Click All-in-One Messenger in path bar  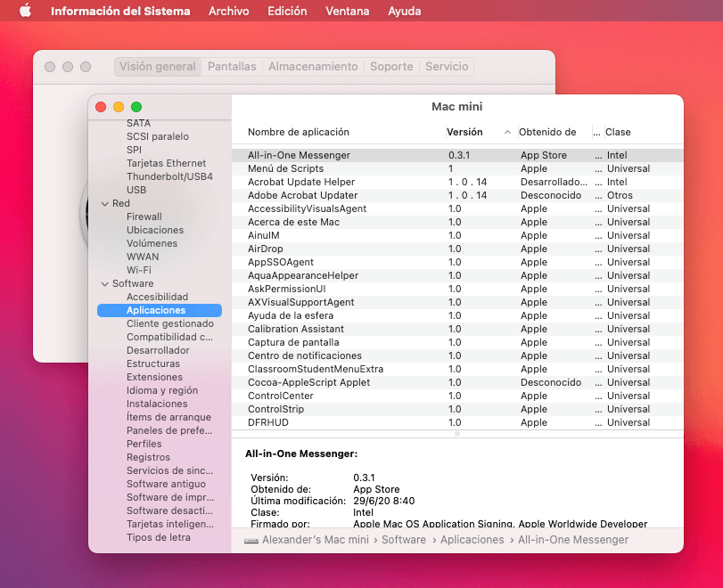(573, 540)
